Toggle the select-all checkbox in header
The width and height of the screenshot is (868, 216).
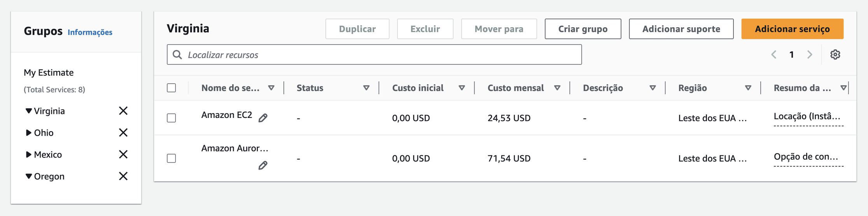click(x=171, y=88)
